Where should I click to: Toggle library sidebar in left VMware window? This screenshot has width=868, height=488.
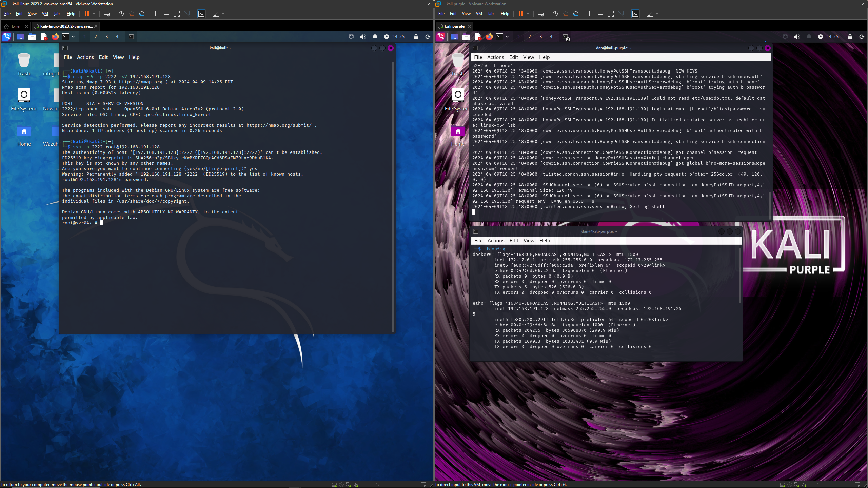click(x=156, y=14)
